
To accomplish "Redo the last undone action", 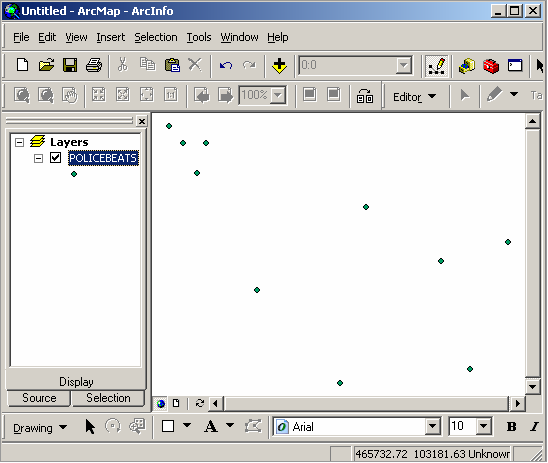I will click(x=249, y=65).
